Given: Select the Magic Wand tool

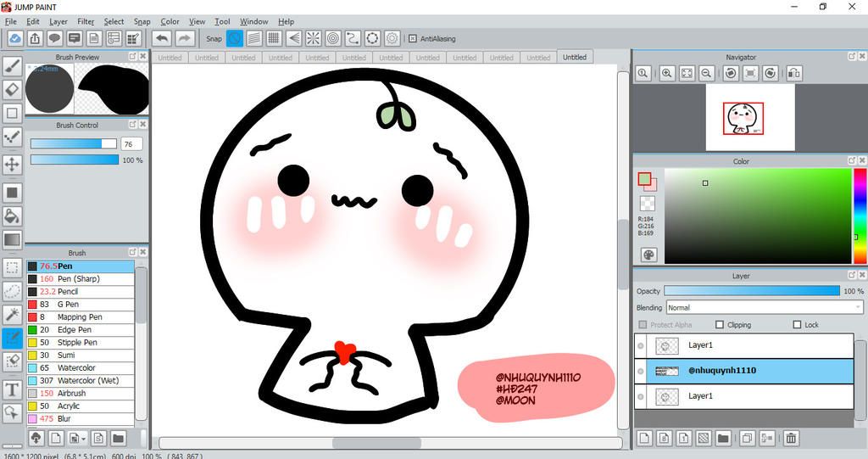Looking at the screenshot, I should pyautogui.click(x=12, y=314).
